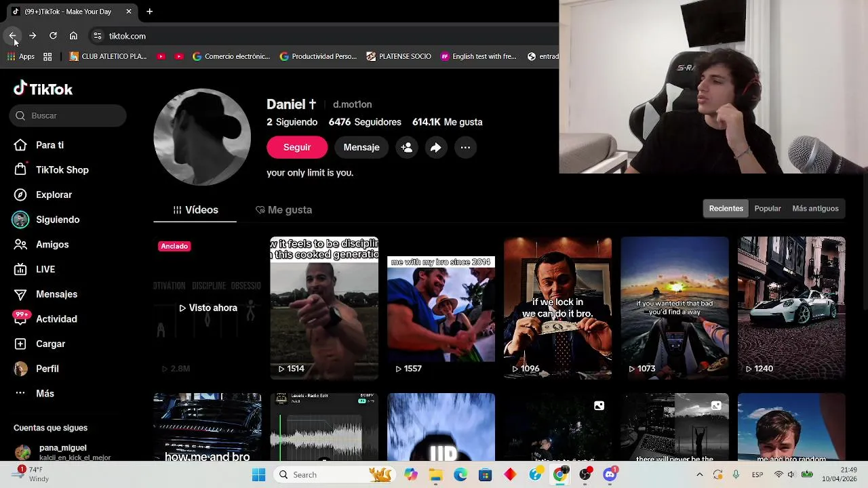Open the video with 1514 views
Viewport: 868px width, 488px height.
[x=324, y=308]
